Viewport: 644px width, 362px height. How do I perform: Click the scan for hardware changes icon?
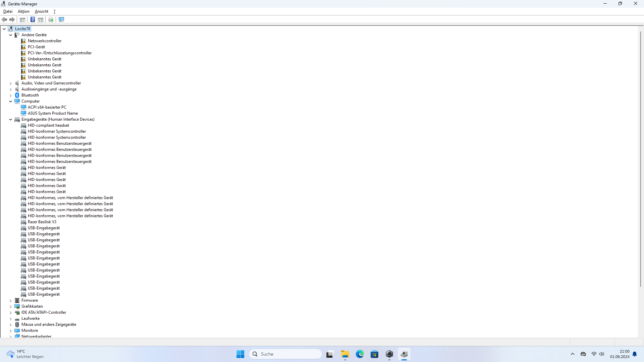[61, 20]
